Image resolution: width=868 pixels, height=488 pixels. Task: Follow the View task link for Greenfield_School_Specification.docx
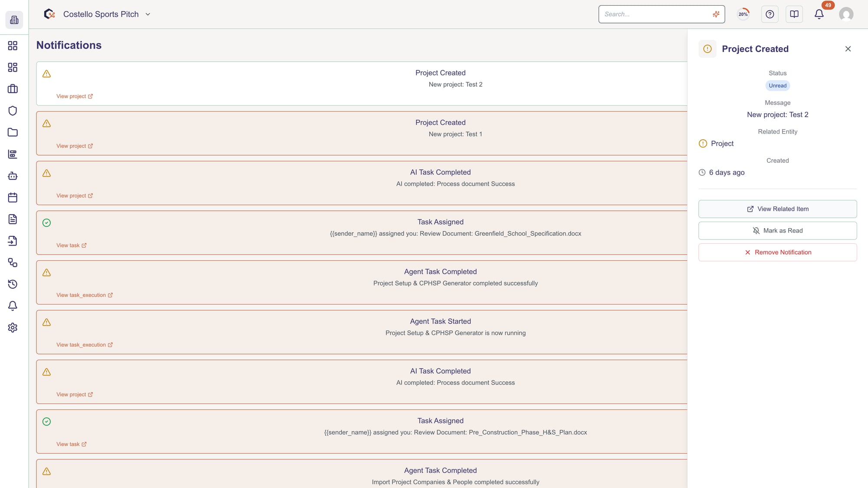[71, 245]
